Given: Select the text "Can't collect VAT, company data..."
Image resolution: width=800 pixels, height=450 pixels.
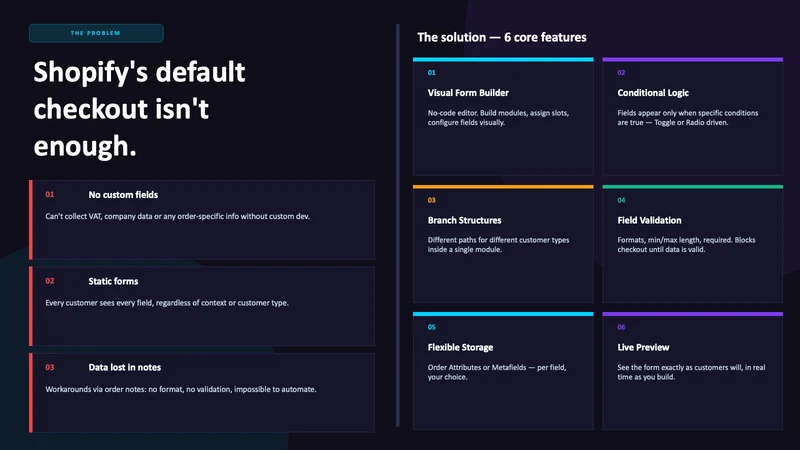Looking at the screenshot, I should point(178,216).
